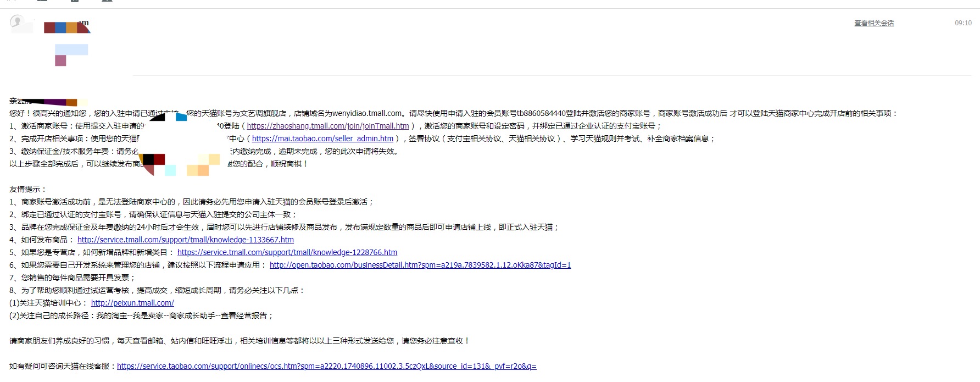Click tip 7 about issuing invoices (开具发票)
Screen dimensions: 980x382
[x=73, y=278]
